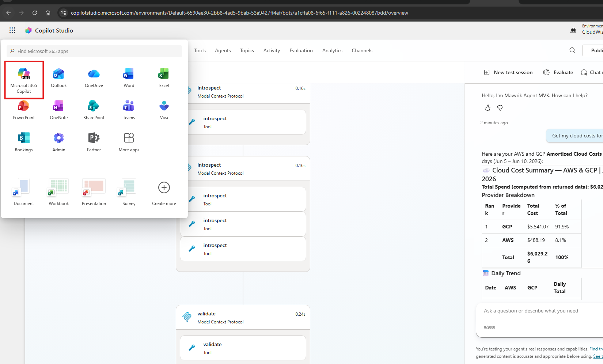603x364 pixels.
Task: Open Microsoft 365 Copilot app
Action: [x=24, y=80]
